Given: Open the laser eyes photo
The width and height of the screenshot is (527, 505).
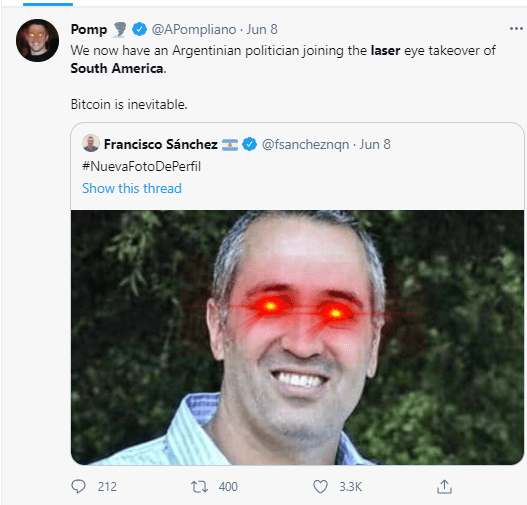Looking at the screenshot, I should [x=297, y=337].
